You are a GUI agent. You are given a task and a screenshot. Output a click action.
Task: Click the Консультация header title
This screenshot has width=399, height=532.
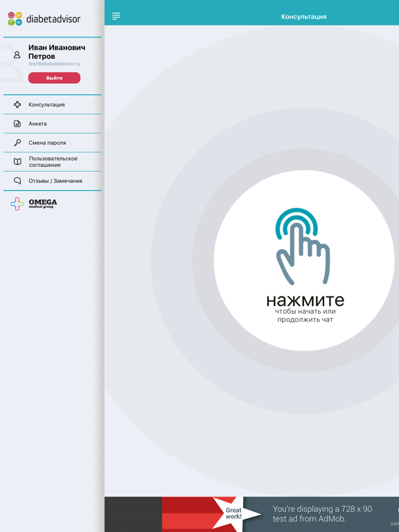(303, 17)
